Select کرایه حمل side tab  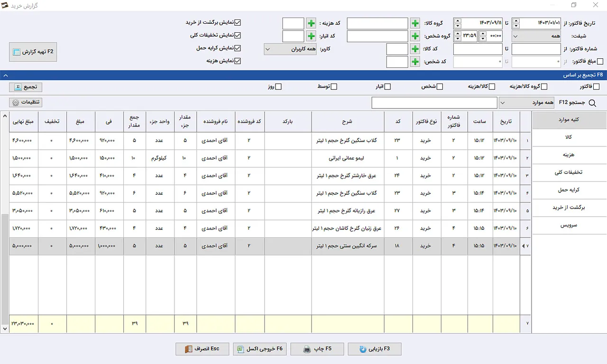tap(569, 190)
